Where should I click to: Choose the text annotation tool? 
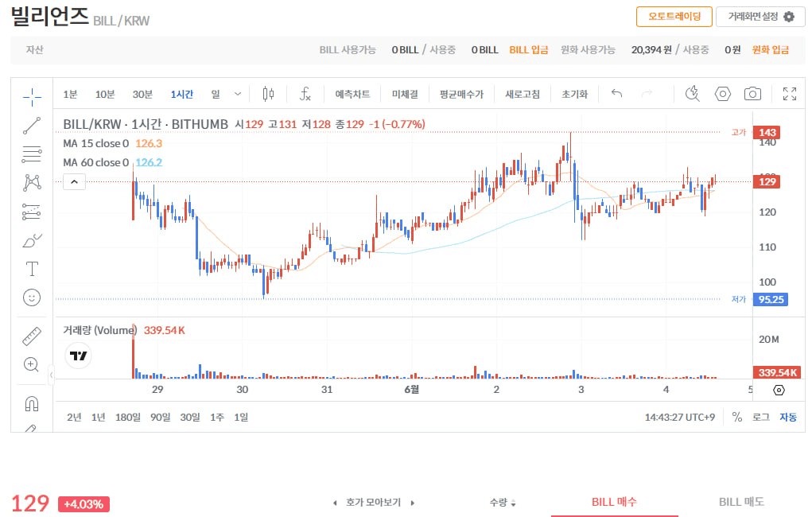tap(32, 269)
